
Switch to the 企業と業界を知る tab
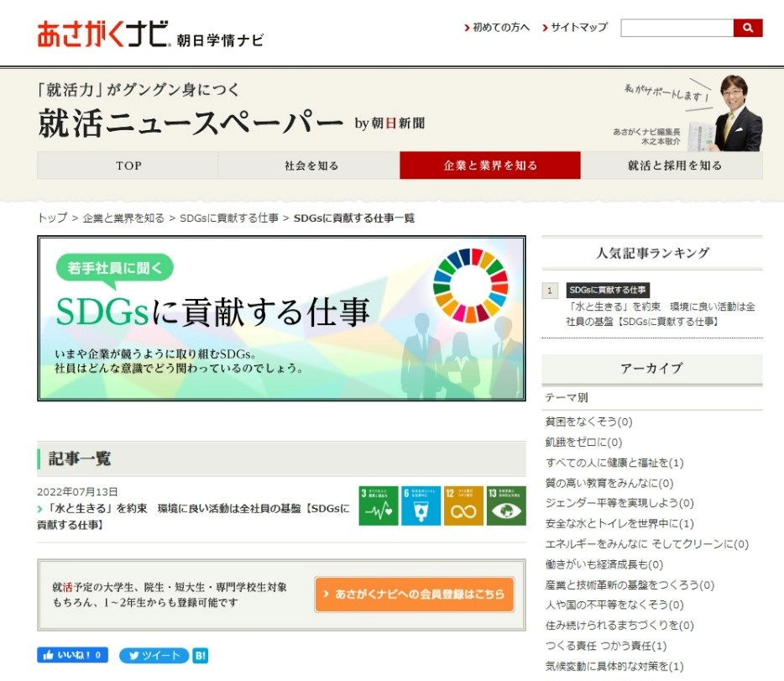tap(490, 165)
